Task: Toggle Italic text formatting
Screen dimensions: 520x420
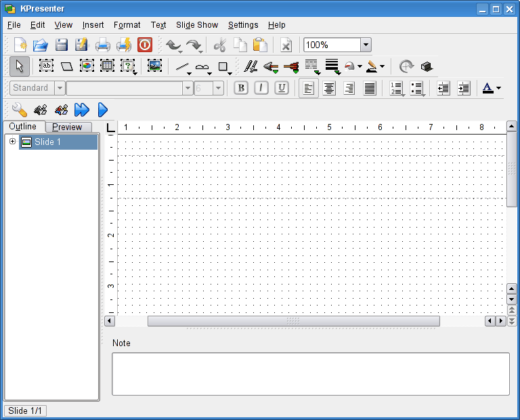Action: pos(261,88)
